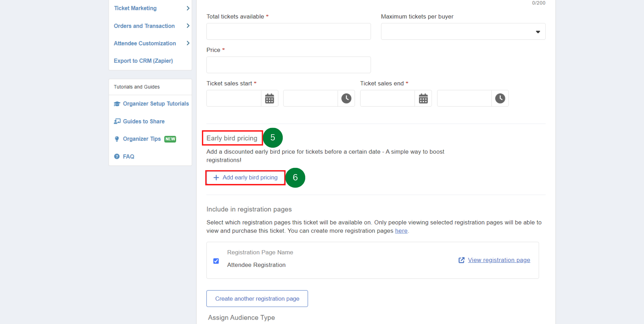The width and height of the screenshot is (644, 324).
Task: Click the share icon next to Guides to Share
Action: point(116,121)
